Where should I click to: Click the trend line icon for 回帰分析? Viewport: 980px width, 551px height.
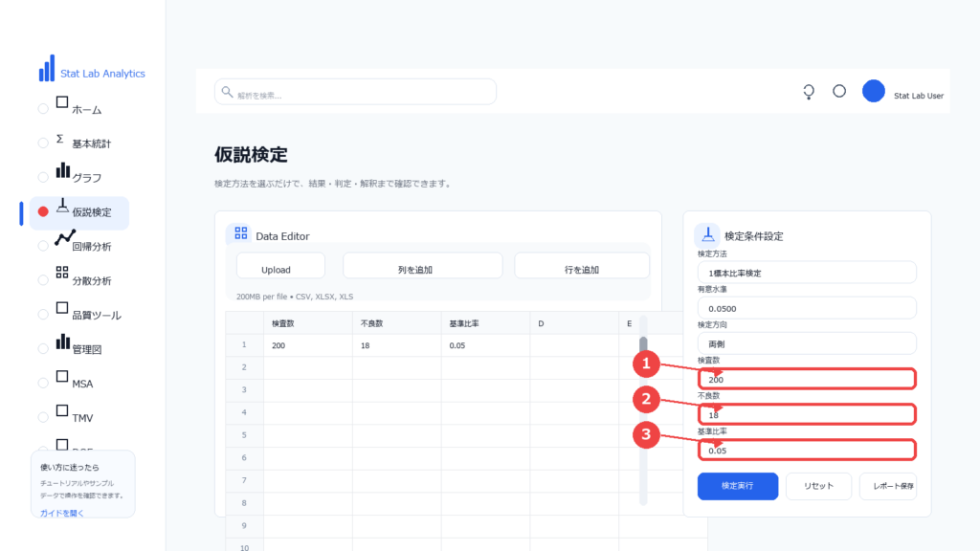65,238
